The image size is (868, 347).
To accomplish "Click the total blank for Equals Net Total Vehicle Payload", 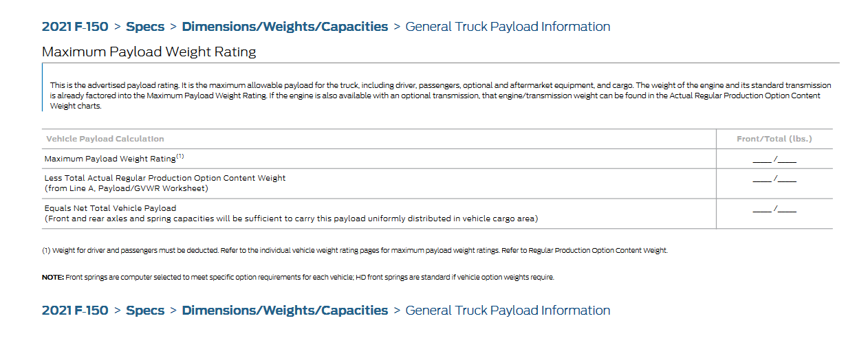I will (x=788, y=210).
